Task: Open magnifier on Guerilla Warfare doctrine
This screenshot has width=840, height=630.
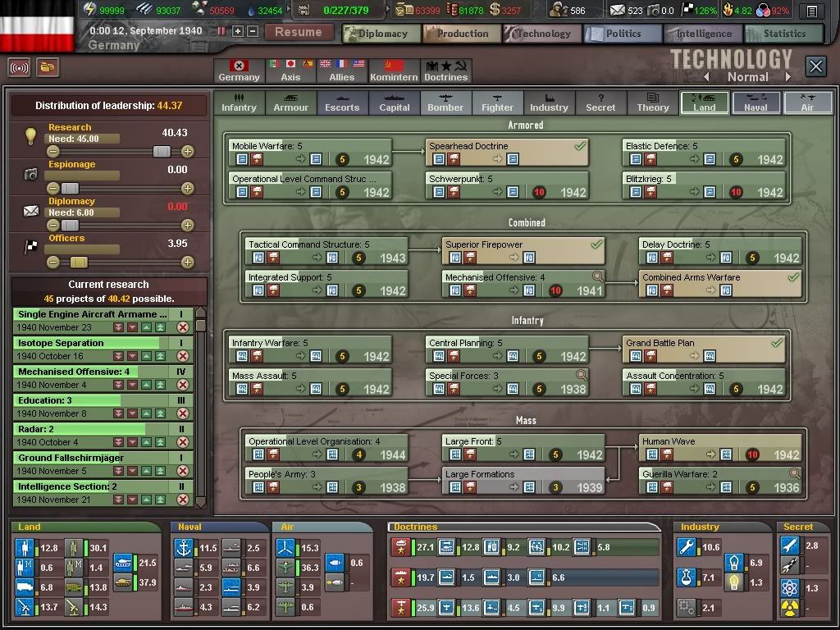Action: [794, 473]
